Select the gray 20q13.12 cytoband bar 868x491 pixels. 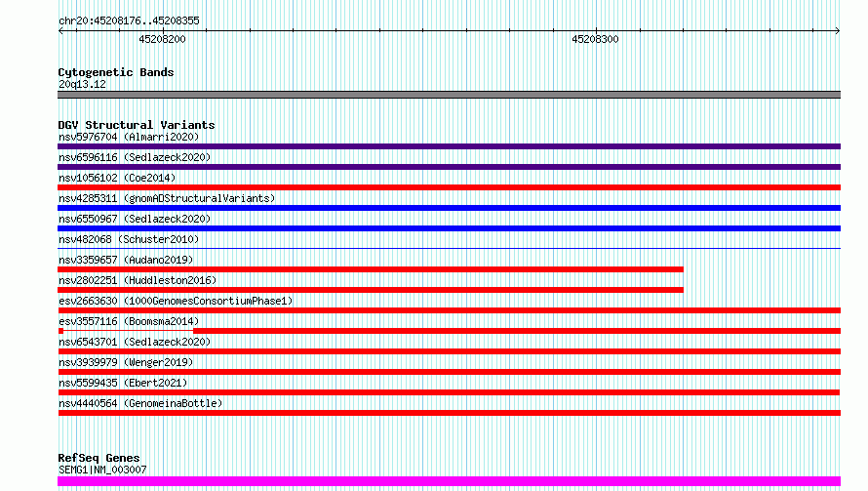[x=449, y=95]
